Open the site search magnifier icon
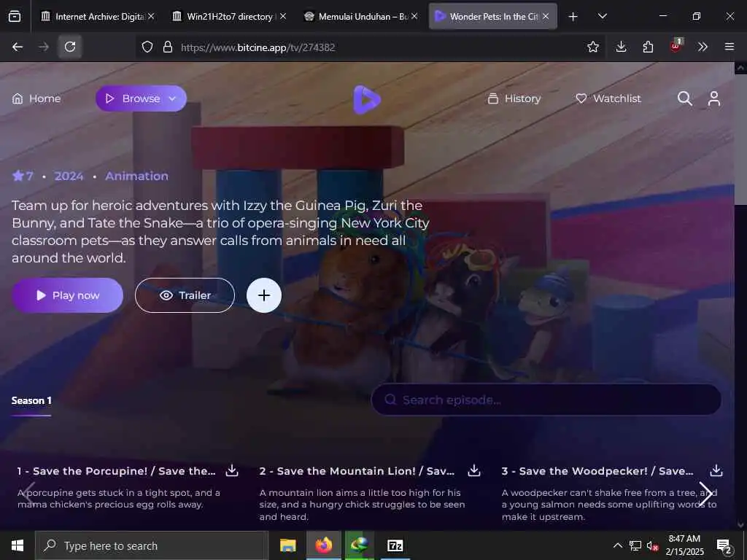The height and width of the screenshot is (560, 747). (684, 98)
